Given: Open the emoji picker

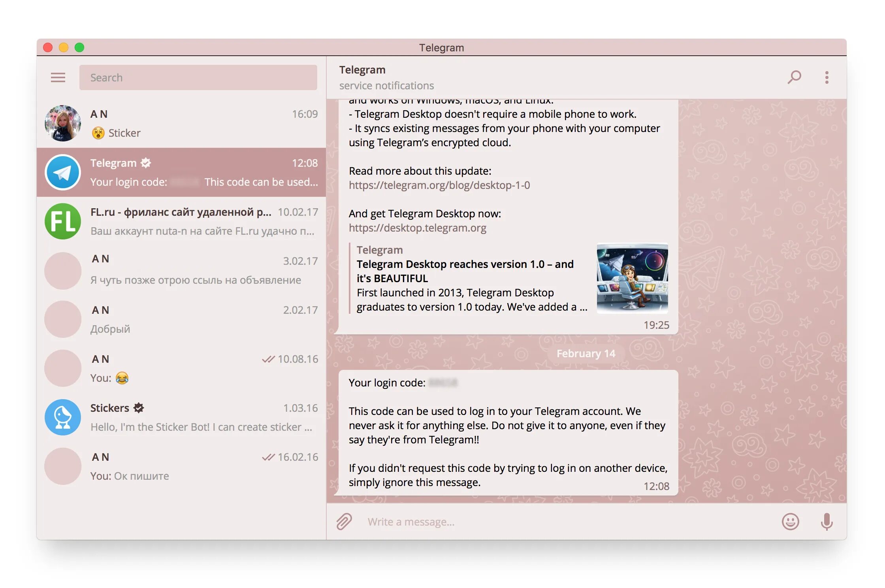Looking at the screenshot, I should coord(791,522).
